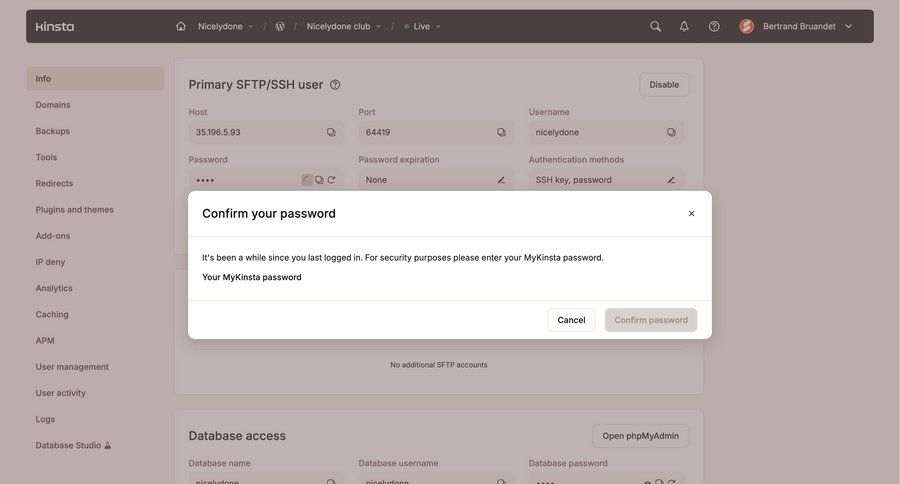Open the Live environment dropdown
This screenshot has width=900, height=484.
coord(422,26)
